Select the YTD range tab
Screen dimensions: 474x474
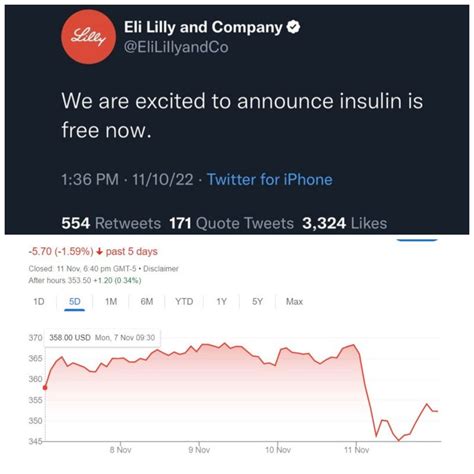point(184,302)
